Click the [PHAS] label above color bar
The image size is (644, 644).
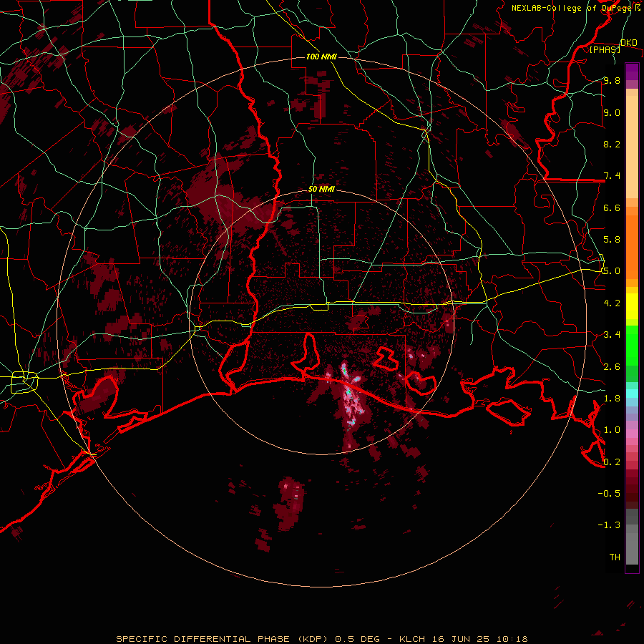(x=605, y=49)
